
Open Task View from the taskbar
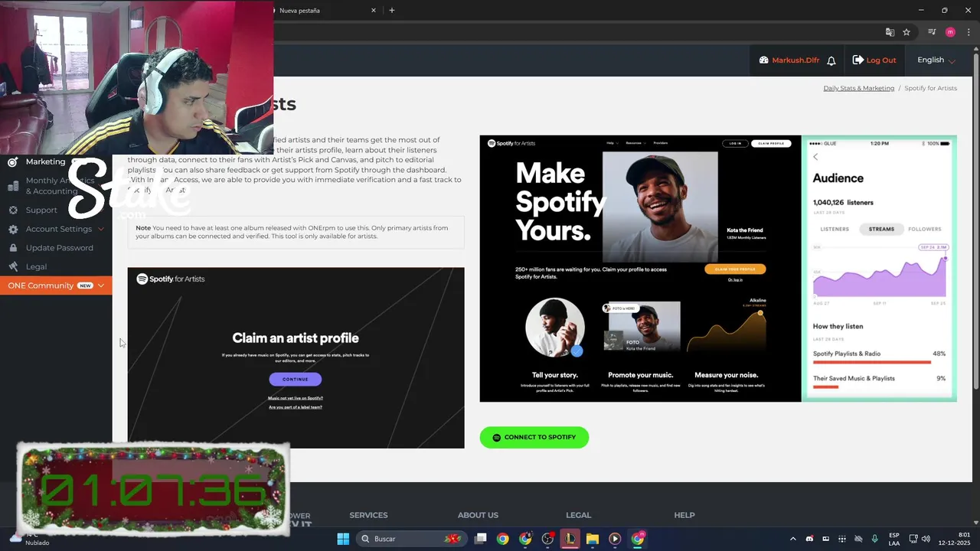pyautogui.click(x=480, y=539)
